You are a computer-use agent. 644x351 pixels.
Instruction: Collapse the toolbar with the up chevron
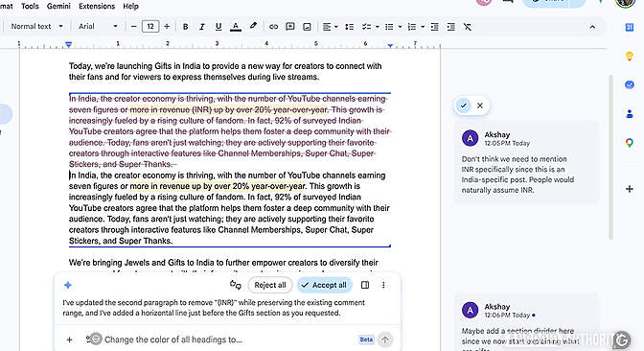point(592,27)
